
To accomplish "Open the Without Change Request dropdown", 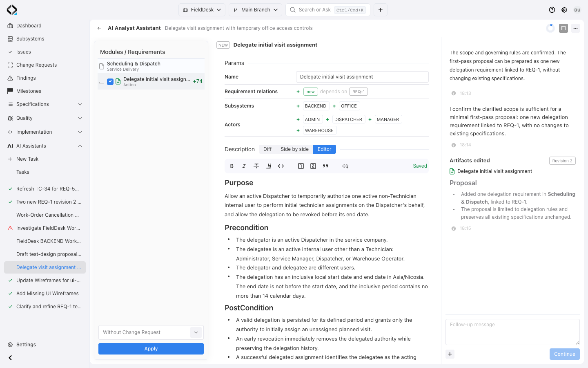I will tap(151, 332).
